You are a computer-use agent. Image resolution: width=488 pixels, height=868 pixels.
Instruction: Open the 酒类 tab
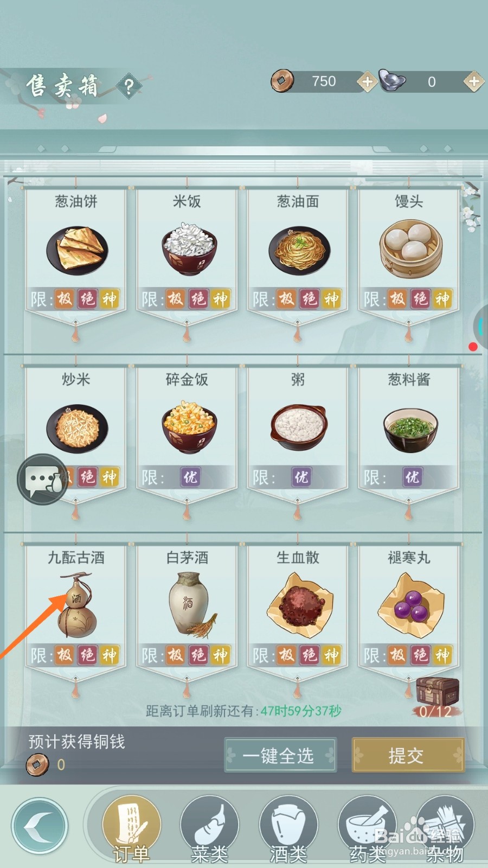pos(288,828)
